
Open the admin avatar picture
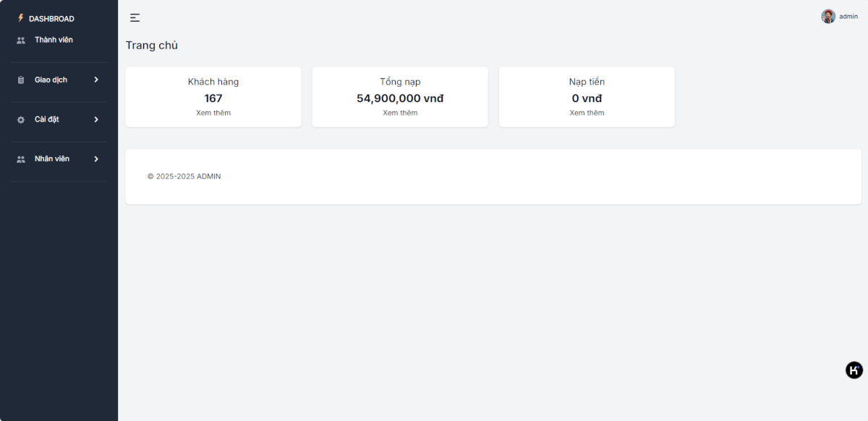(828, 16)
